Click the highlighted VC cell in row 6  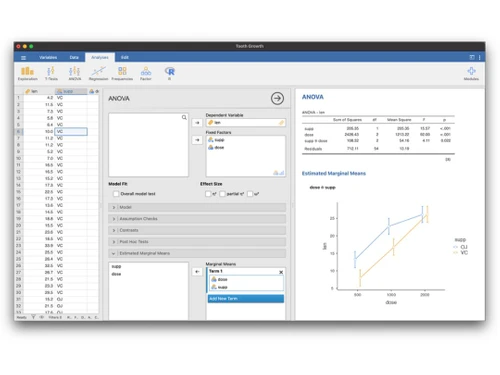tap(71, 131)
